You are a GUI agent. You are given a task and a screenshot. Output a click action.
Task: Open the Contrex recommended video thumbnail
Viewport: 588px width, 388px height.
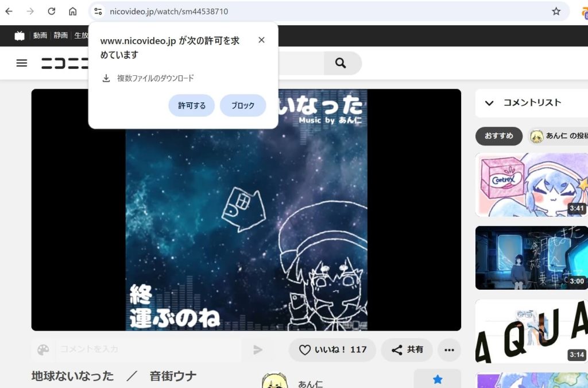532,185
